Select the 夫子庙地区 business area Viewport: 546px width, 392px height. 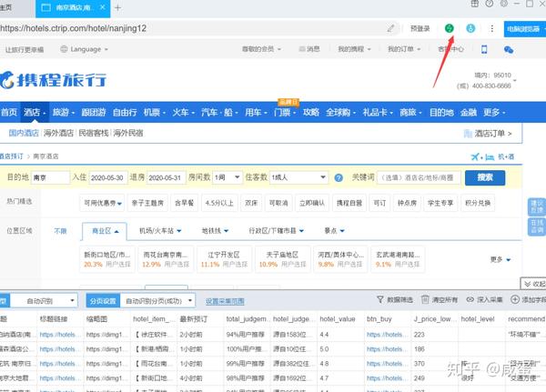tap(282, 259)
